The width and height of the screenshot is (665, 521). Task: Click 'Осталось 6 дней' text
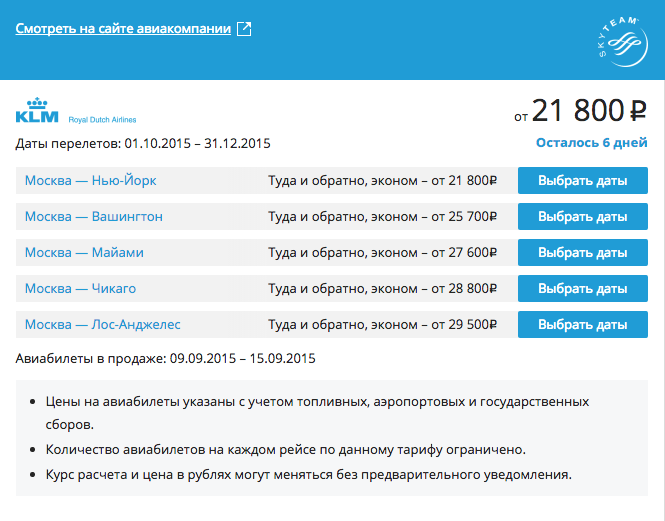[592, 143]
